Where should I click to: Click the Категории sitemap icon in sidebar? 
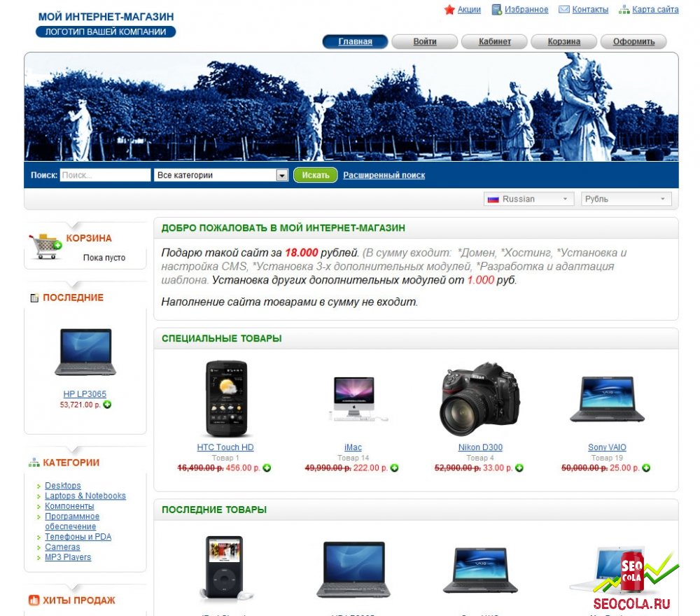coord(34,463)
